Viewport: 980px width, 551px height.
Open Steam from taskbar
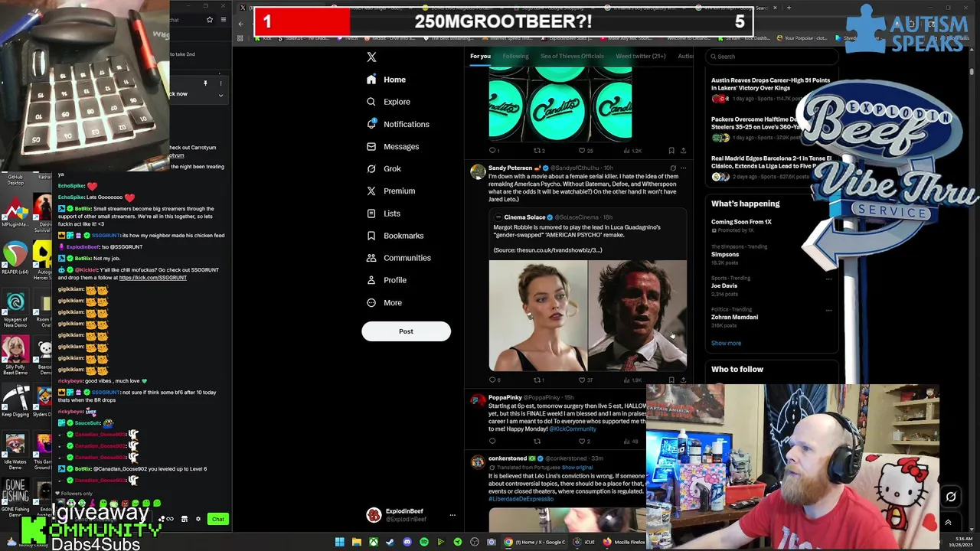pos(390,542)
